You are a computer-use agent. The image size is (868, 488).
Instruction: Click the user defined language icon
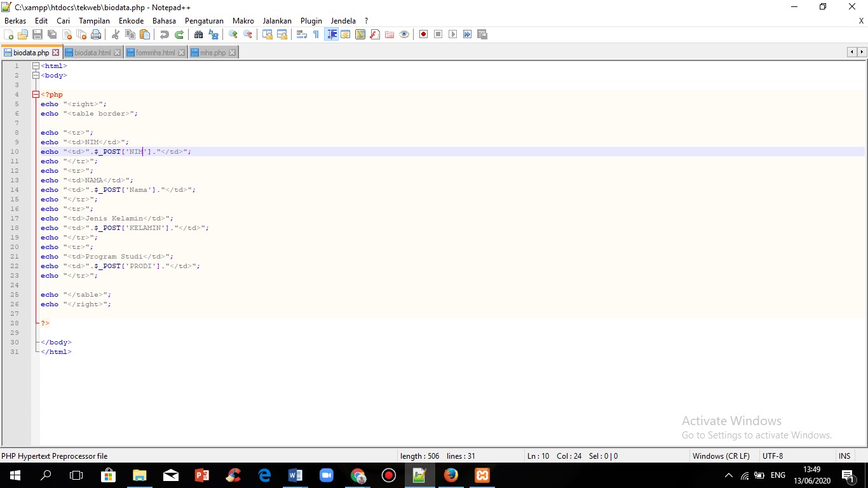pyautogui.click(x=346, y=34)
